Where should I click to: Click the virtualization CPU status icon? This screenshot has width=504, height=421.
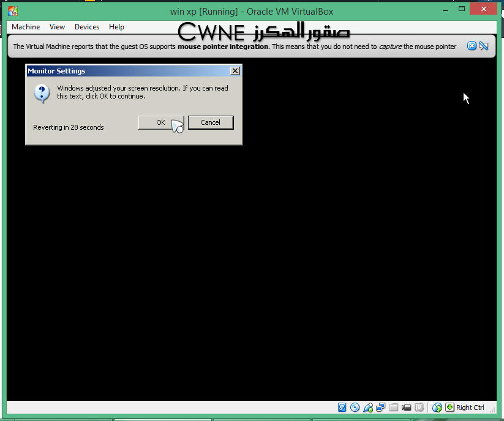point(419,407)
